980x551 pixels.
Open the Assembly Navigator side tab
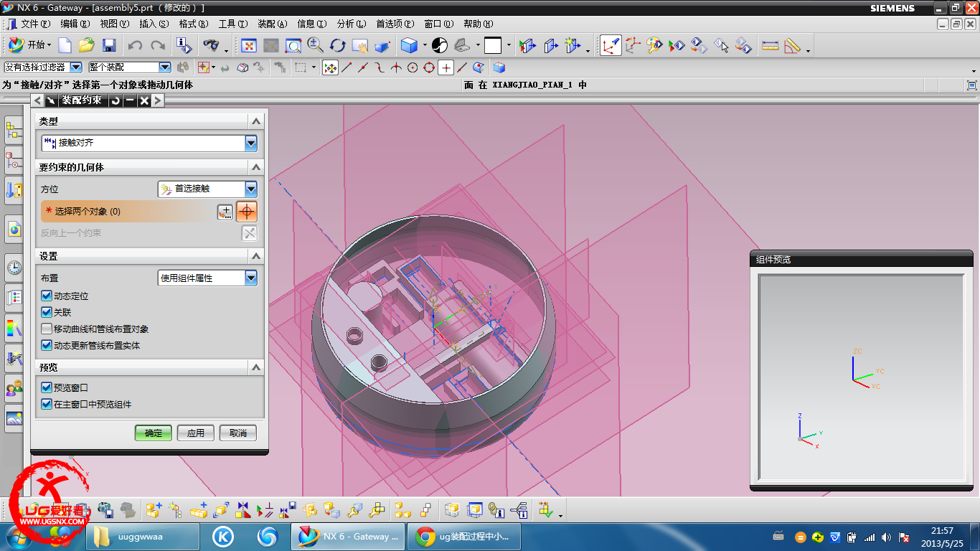pyautogui.click(x=14, y=131)
